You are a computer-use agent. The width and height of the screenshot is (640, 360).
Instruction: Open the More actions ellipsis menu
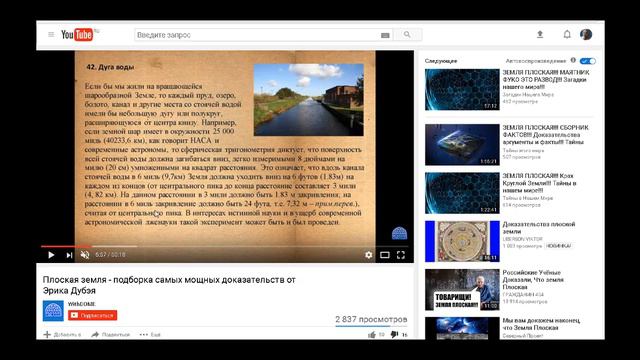click(x=150, y=335)
